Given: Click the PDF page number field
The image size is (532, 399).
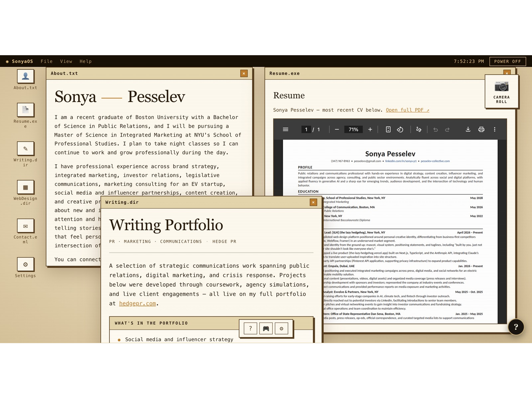Looking at the screenshot, I should (306, 129).
